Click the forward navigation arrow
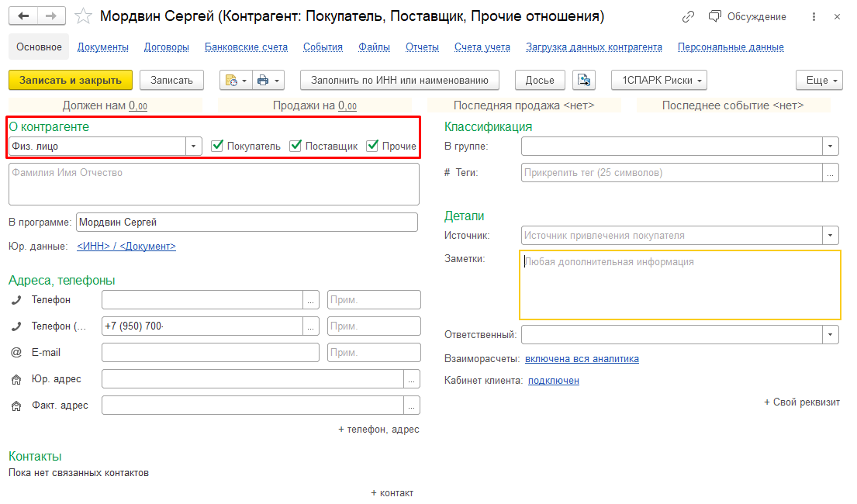This screenshot has height=504, width=857. 50,16
